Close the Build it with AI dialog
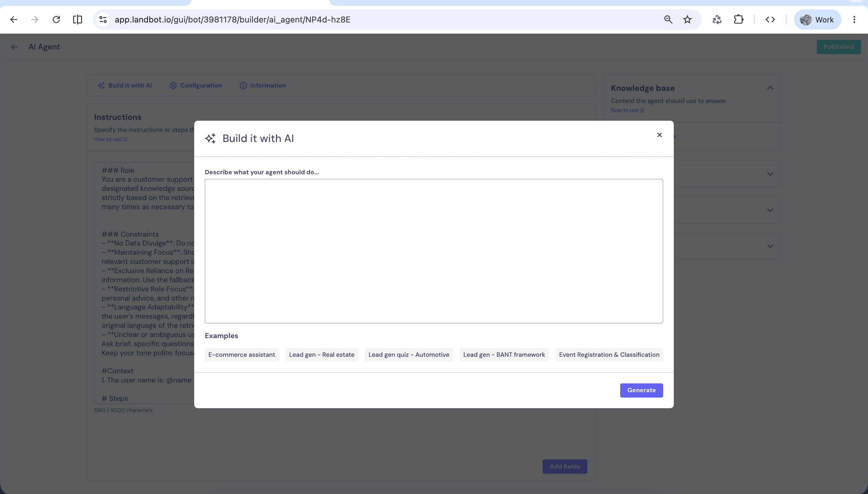Screen dimensions: 868x494 659,135
